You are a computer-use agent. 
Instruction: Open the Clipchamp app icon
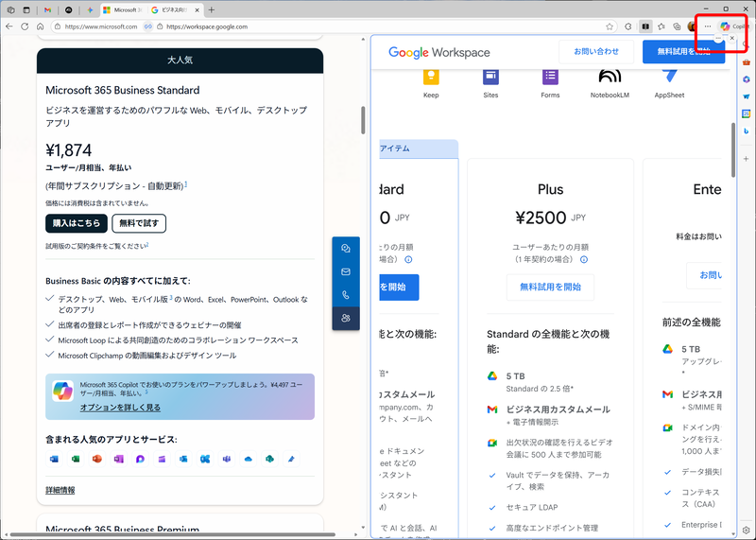point(162,459)
